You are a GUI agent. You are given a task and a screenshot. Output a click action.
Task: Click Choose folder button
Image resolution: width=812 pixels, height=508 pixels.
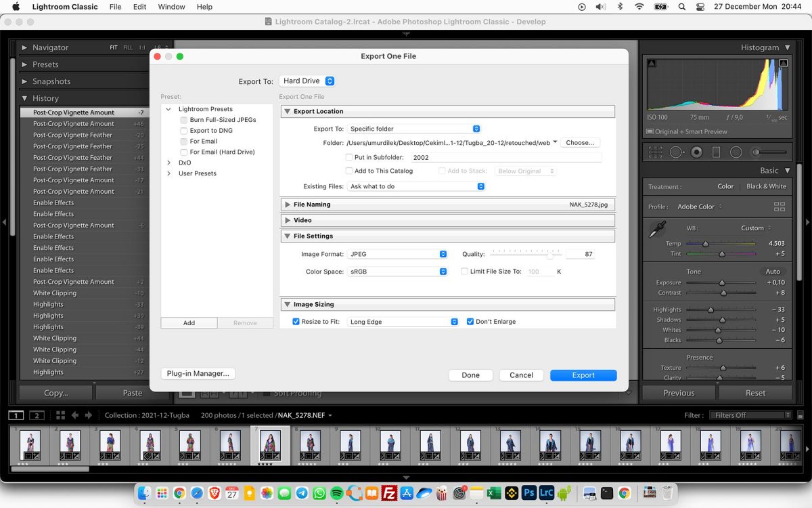580,143
